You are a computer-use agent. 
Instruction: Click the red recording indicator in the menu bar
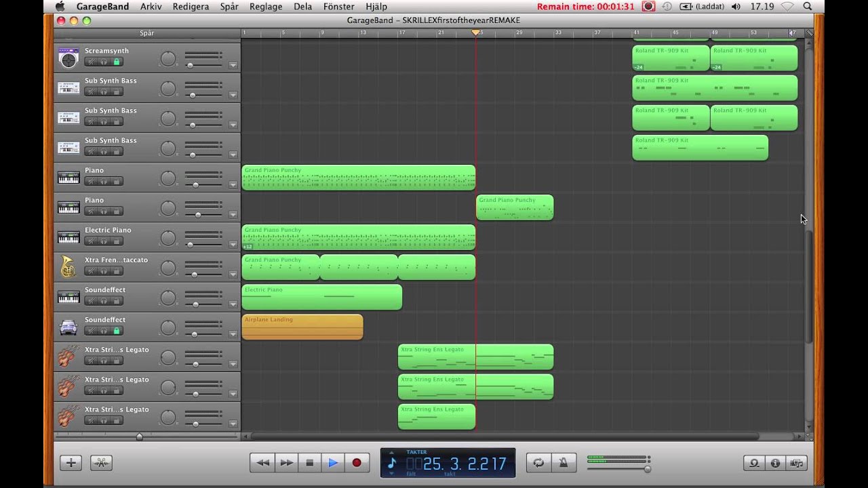click(648, 6)
